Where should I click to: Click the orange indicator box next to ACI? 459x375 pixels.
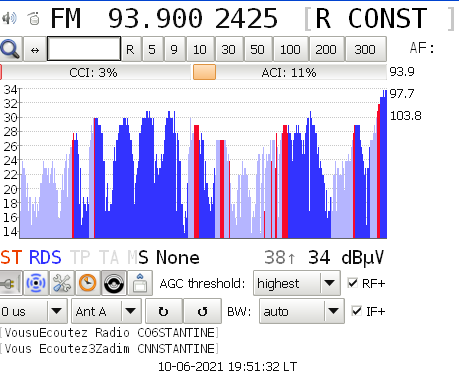point(204,72)
